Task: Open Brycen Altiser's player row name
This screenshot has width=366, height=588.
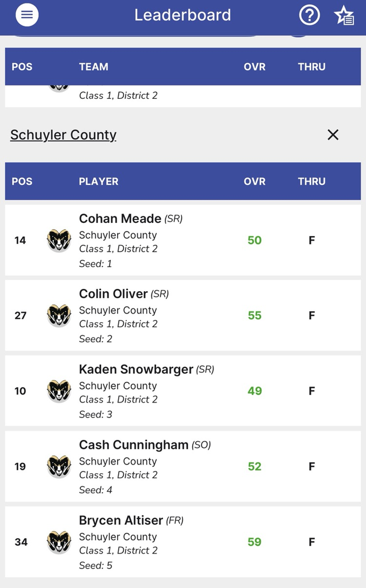Action: point(121,520)
